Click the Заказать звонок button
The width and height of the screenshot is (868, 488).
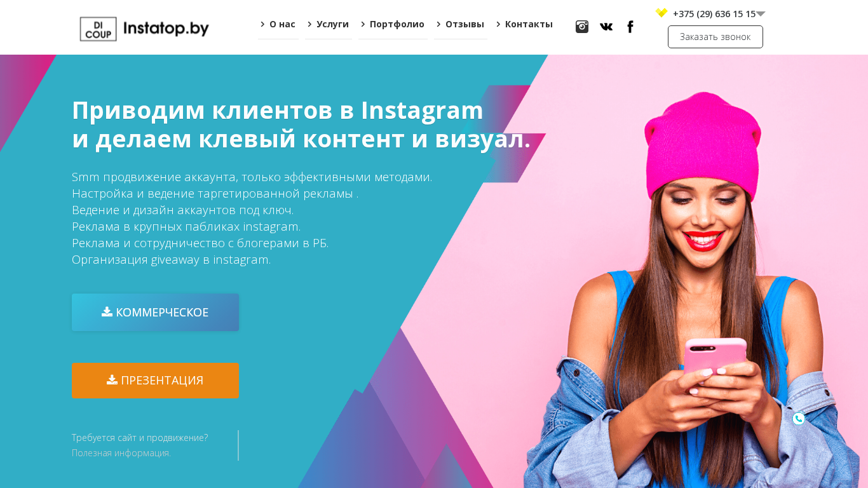(x=715, y=37)
